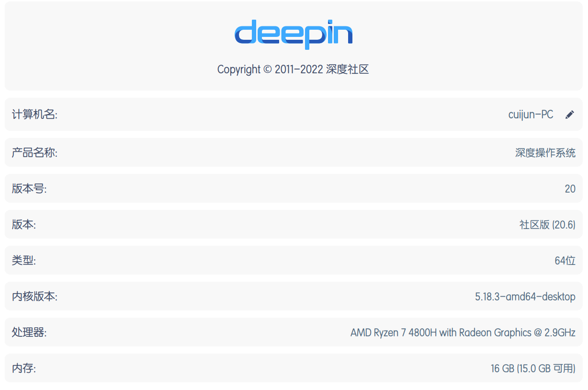The image size is (588, 390).
Task: Select the kernel value 5.18.3-amd64-desktop
Action: 525,297
